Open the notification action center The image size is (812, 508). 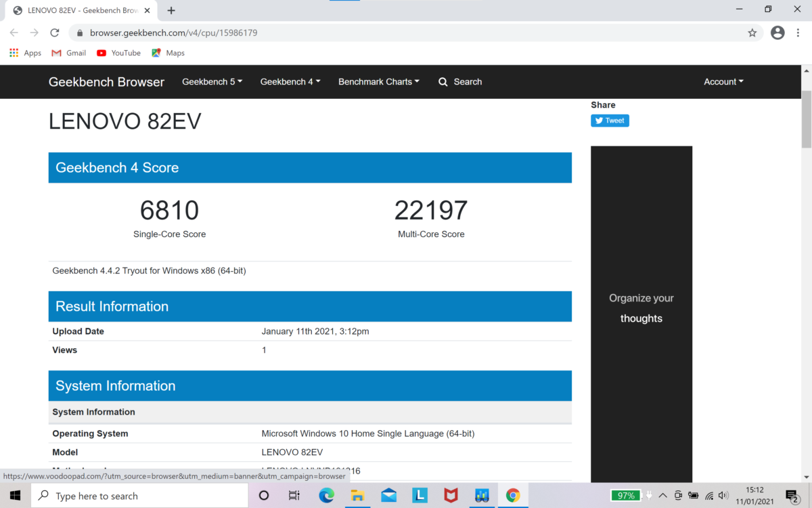(x=793, y=496)
